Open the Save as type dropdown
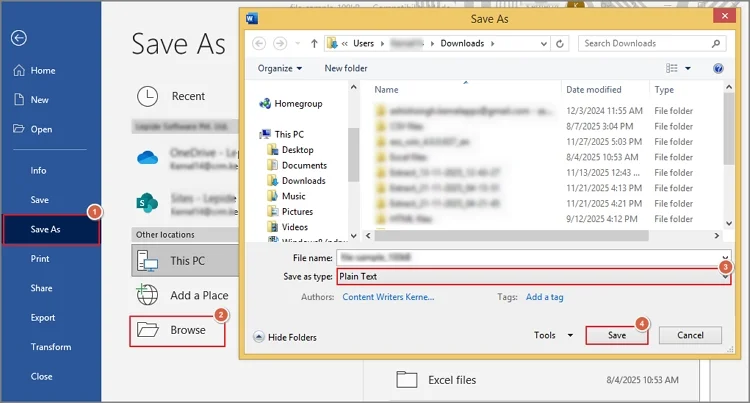The width and height of the screenshot is (750, 403). (x=533, y=276)
